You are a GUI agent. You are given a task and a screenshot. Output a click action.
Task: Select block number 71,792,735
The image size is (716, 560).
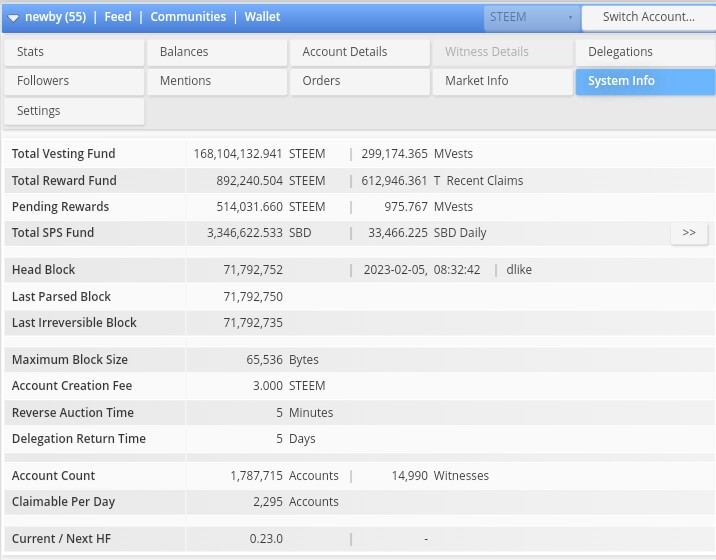point(253,323)
